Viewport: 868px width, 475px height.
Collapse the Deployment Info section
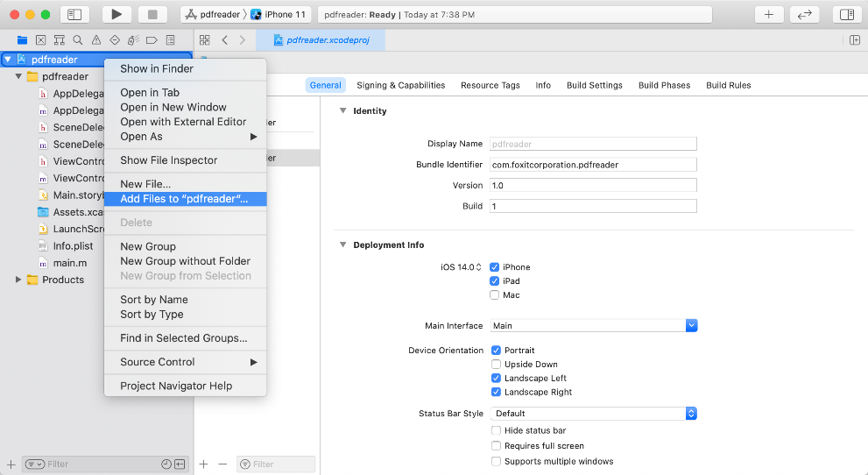343,245
